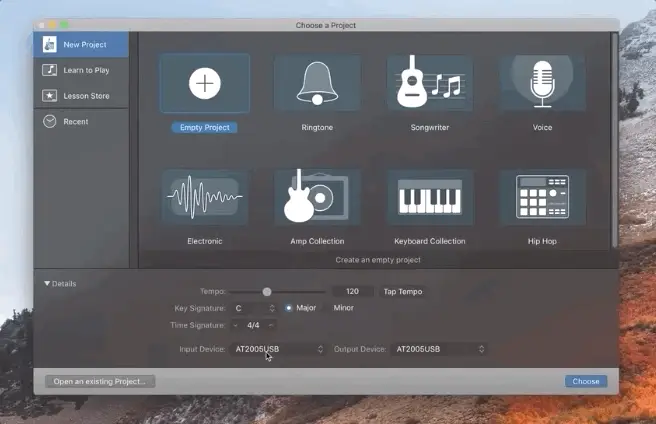Click the Tempo slider knob
656x424 pixels.
click(267, 292)
